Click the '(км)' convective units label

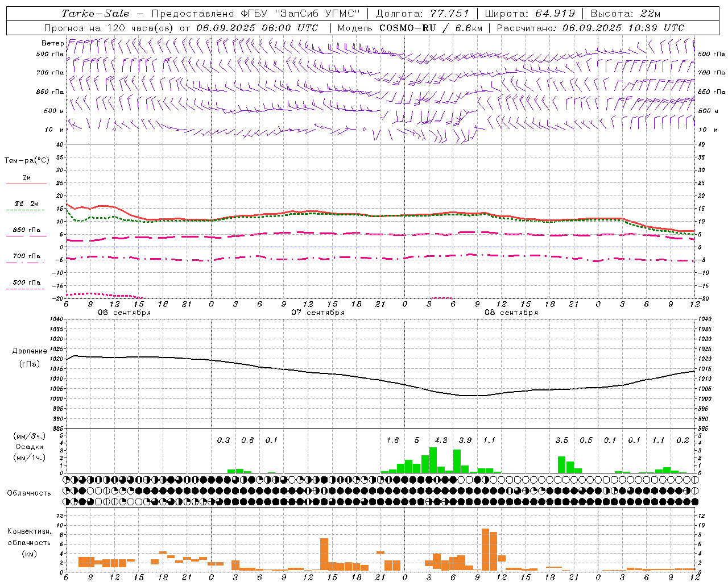(29, 554)
